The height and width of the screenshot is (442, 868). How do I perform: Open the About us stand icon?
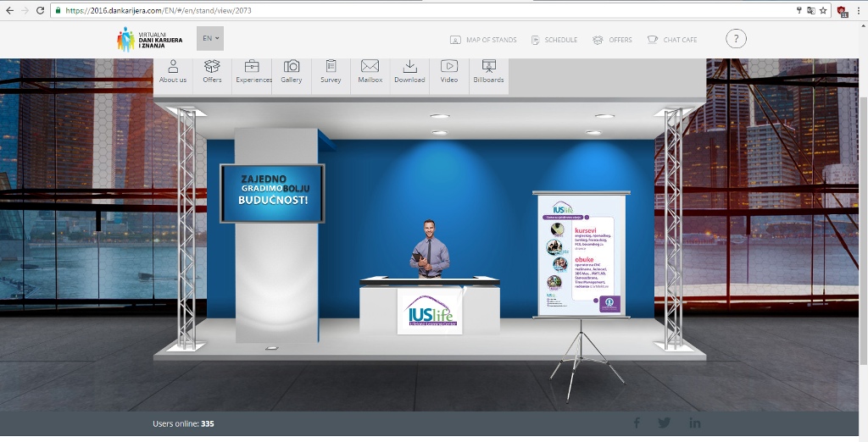[x=173, y=71]
